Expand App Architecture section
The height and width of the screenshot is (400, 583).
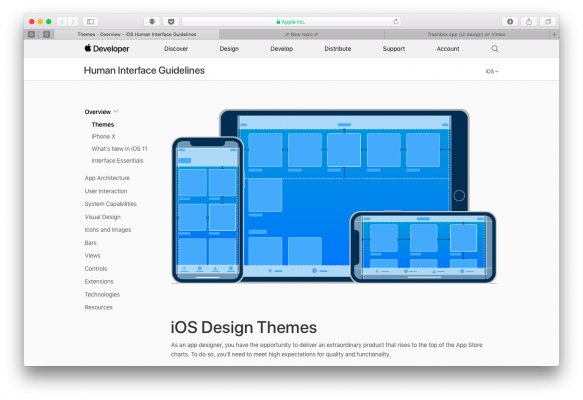point(107,178)
